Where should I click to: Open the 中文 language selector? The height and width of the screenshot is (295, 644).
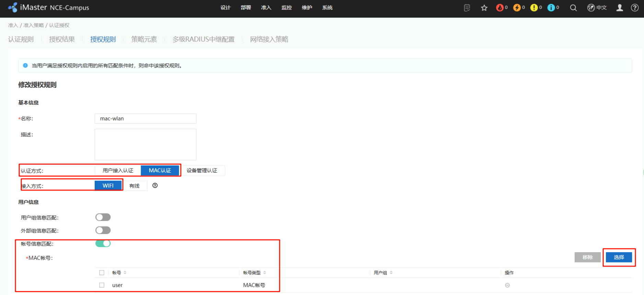pos(597,8)
